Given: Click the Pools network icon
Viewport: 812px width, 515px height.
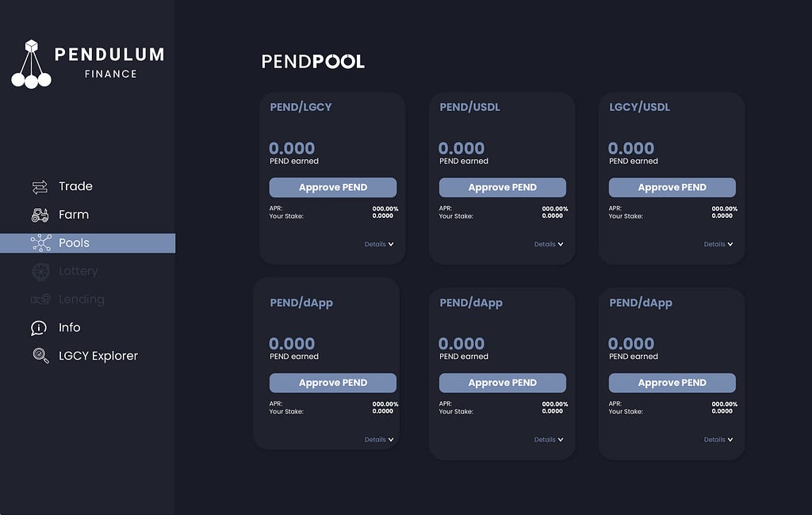Looking at the screenshot, I should pyautogui.click(x=41, y=242).
